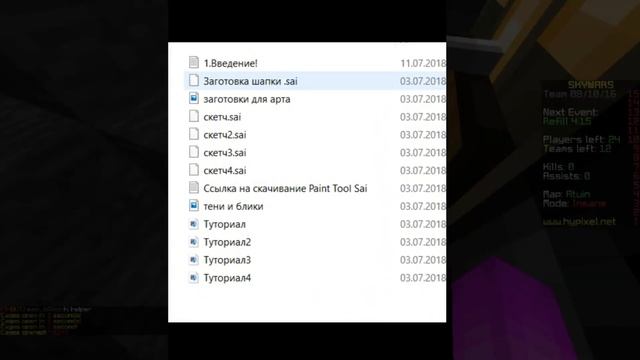
Task: Click the тени и блики image icon
Action: [x=194, y=206]
